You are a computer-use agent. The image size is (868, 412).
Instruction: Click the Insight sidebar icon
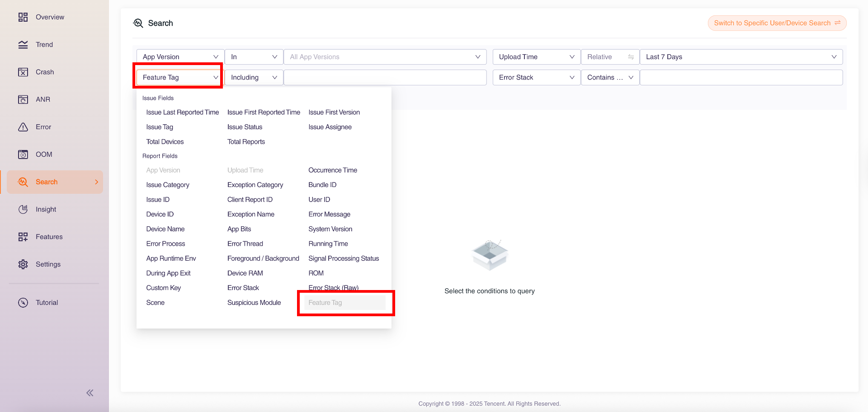tap(23, 210)
